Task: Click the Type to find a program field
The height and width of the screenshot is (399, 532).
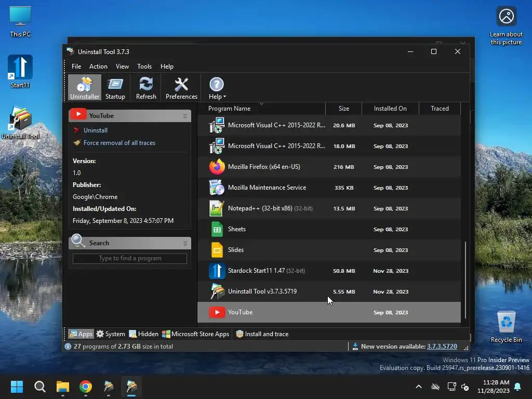Action: tap(129, 258)
